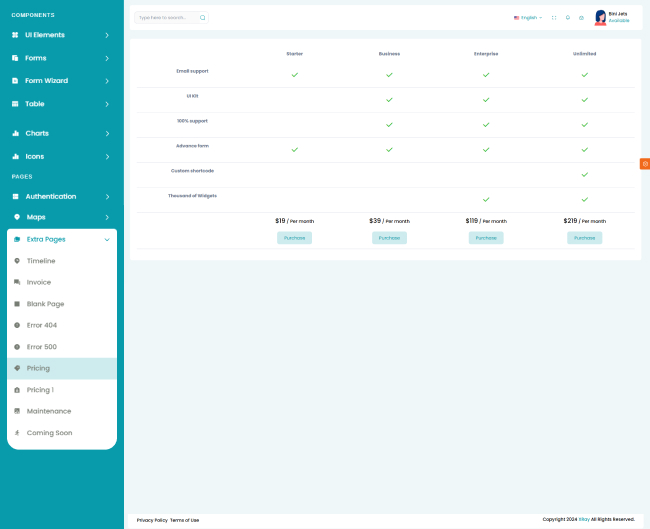This screenshot has height=529, width=650.
Task: Click the icon left of the profile avatar
Action: (581, 17)
